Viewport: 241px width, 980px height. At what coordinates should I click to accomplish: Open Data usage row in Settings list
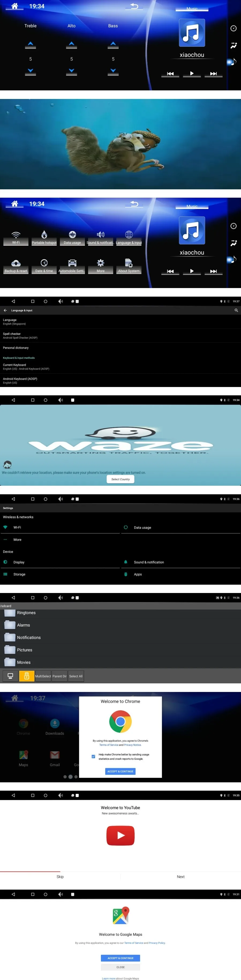tap(180, 527)
